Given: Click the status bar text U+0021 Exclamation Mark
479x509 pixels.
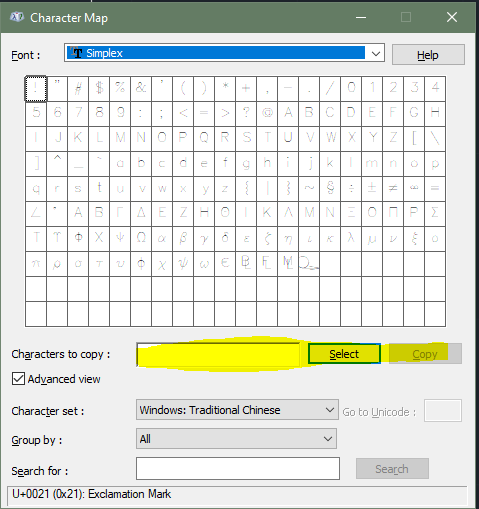Looking at the screenshot, I should point(91,494).
